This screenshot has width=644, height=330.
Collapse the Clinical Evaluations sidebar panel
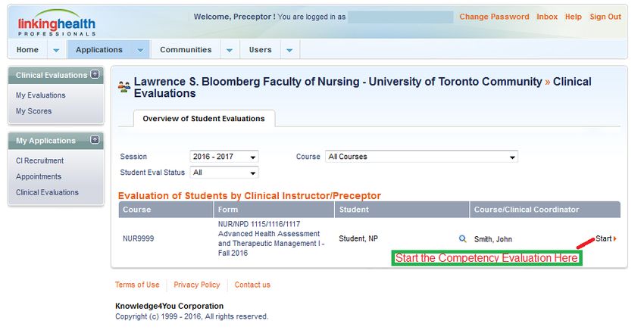(x=95, y=74)
